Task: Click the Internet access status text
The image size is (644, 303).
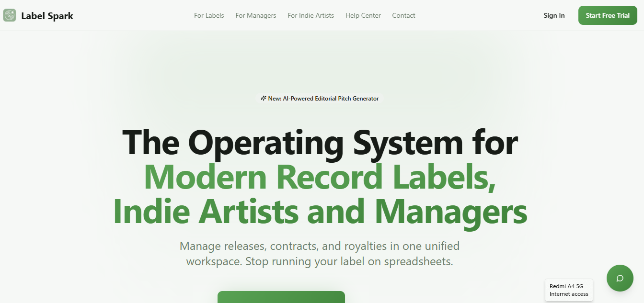Action: coord(569,294)
